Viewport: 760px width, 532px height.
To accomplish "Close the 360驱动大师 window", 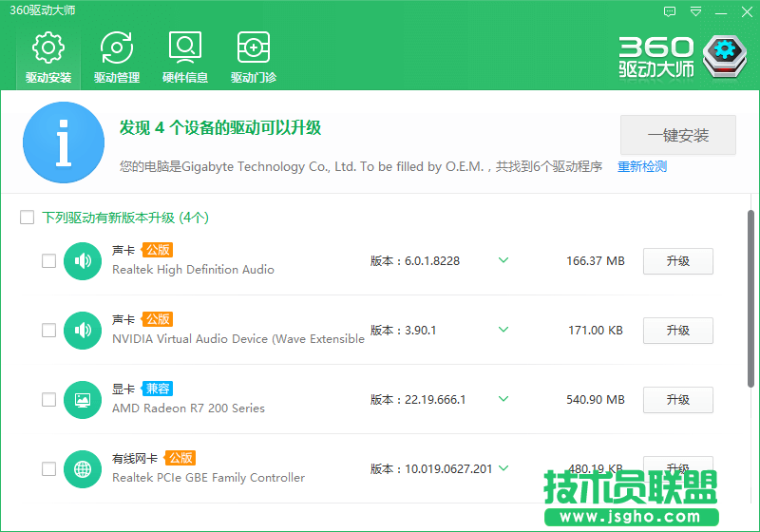I will 747,11.
